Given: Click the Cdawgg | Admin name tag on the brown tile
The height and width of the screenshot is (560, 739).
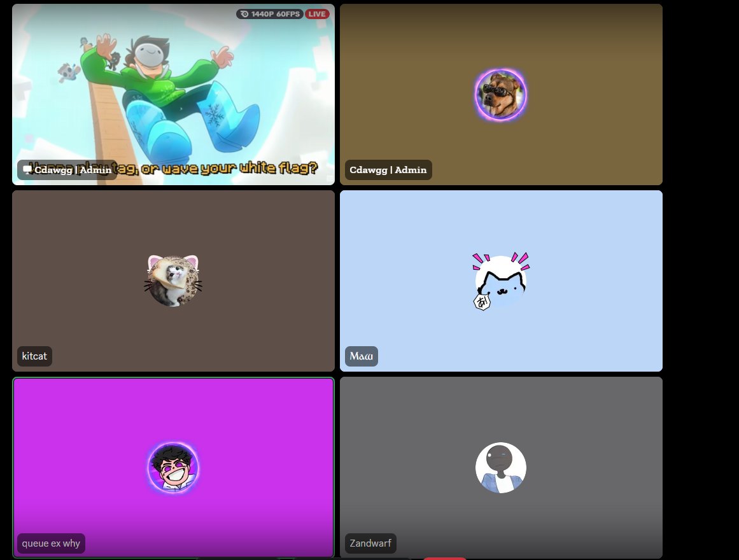Looking at the screenshot, I should 388,170.
